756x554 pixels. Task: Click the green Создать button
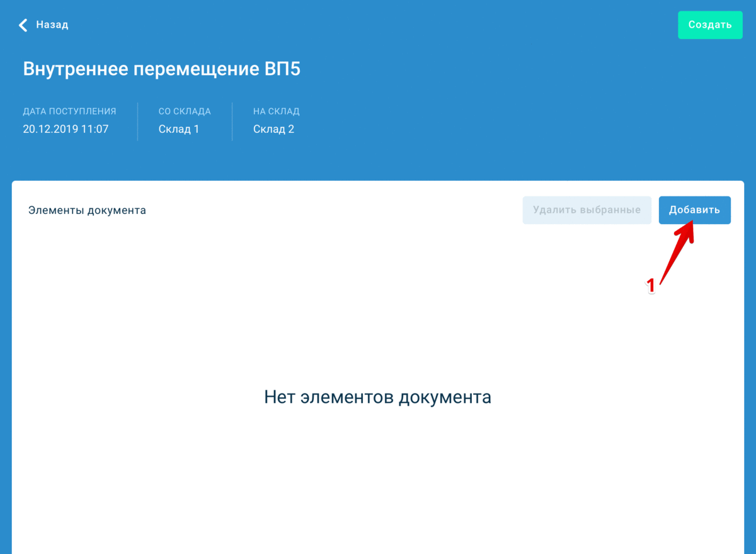(x=710, y=25)
